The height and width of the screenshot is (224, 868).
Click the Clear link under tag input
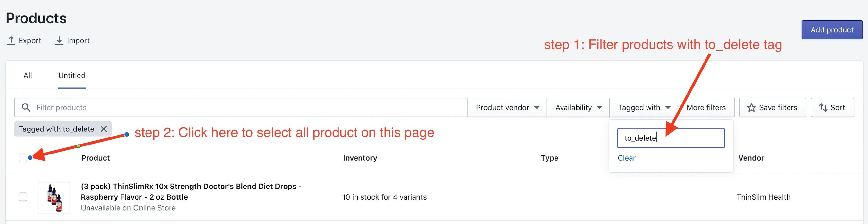point(626,158)
